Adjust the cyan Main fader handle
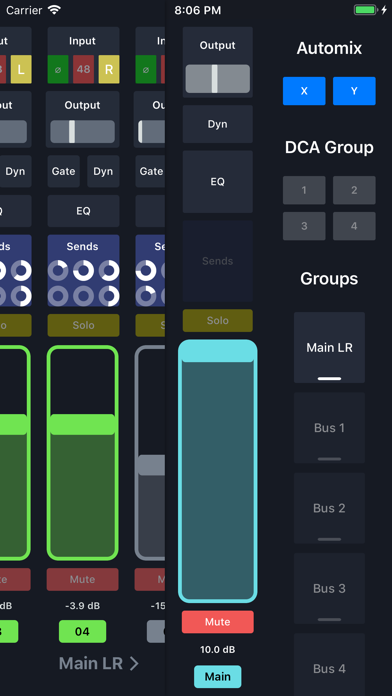This screenshot has width=392, height=696. coord(218,352)
